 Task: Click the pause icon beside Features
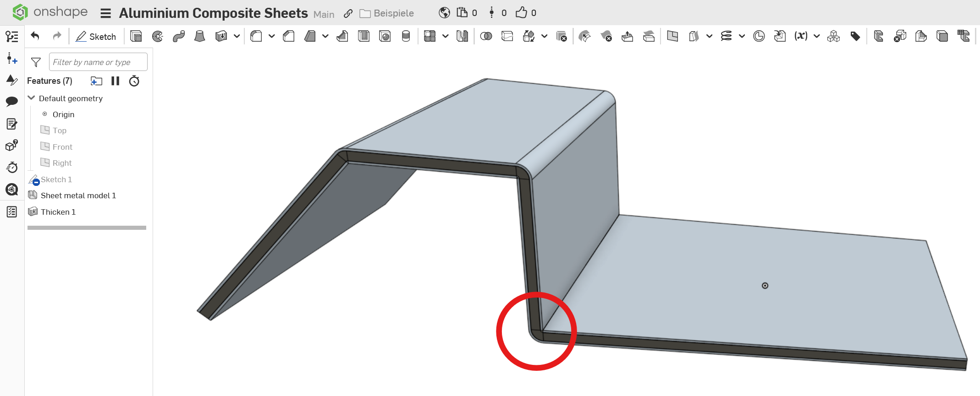(x=115, y=81)
